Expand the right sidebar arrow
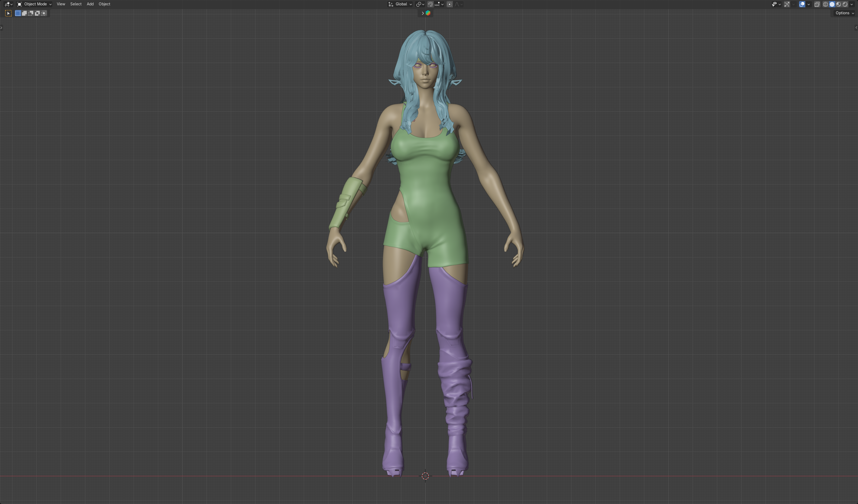This screenshot has height=504, width=858. pos(856,28)
